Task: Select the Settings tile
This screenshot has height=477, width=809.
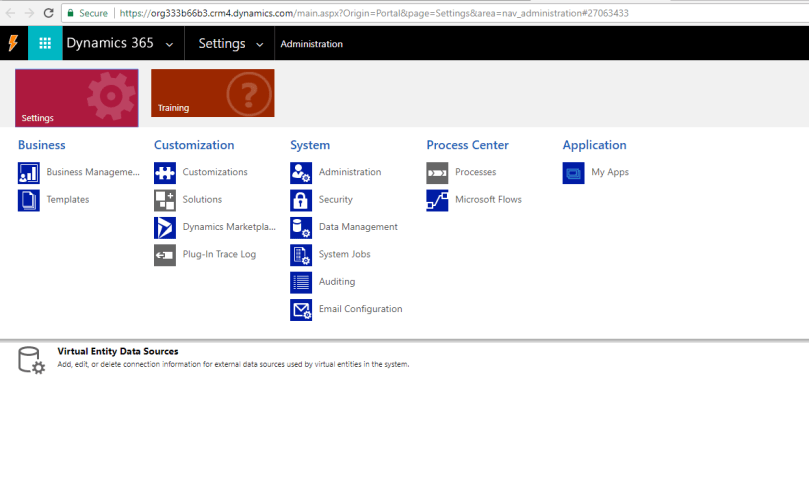Action: pyautogui.click(x=77, y=97)
